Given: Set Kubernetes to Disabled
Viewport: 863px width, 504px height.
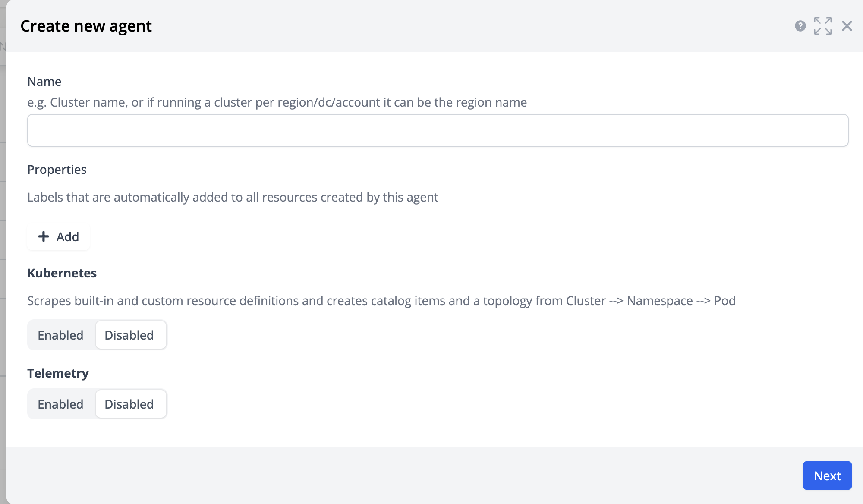Looking at the screenshot, I should [x=129, y=335].
